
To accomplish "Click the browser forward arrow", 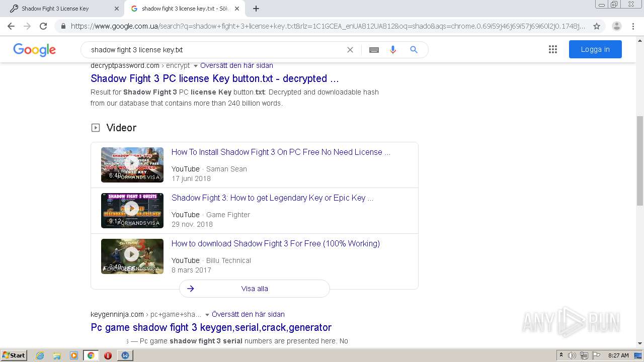I will click(x=27, y=26).
